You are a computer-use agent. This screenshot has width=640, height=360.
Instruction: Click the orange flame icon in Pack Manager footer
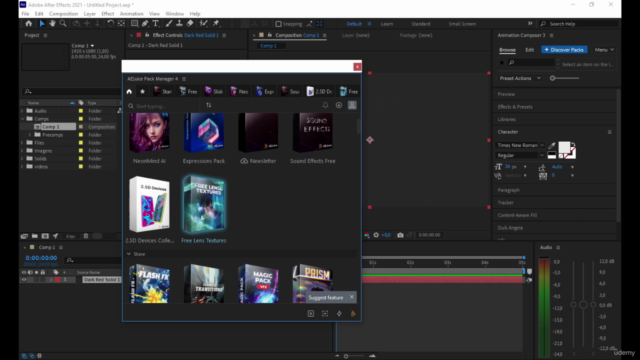pos(353,313)
